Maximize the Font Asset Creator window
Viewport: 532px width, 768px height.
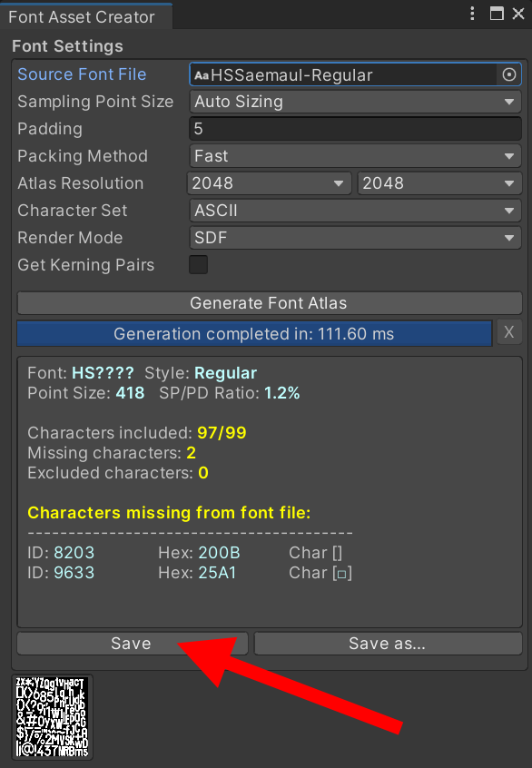497,14
